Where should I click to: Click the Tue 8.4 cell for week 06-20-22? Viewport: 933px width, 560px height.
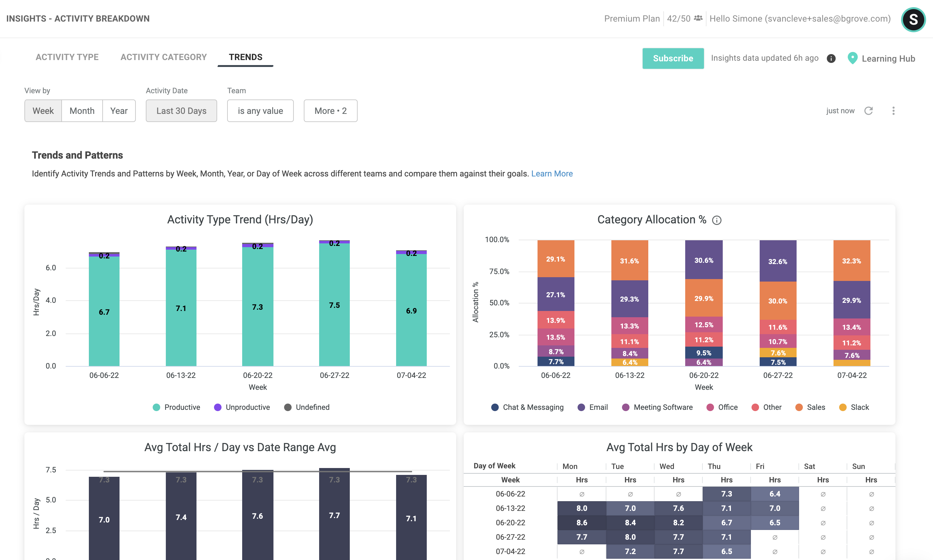click(630, 523)
